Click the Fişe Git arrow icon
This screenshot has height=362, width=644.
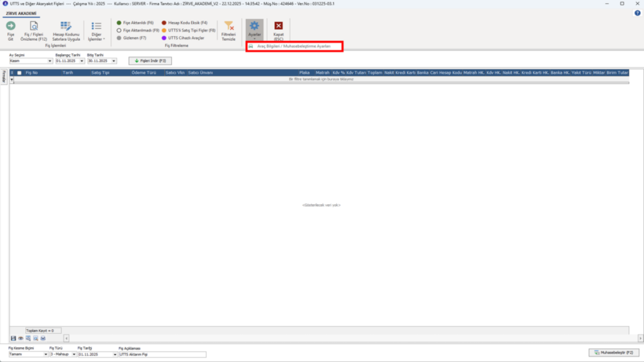coord(11,26)
